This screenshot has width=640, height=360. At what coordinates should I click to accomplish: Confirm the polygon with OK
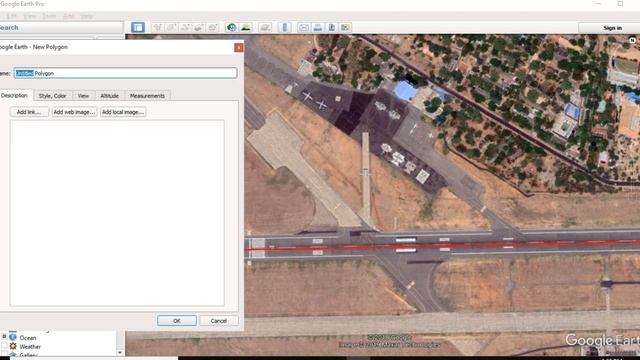point(177,321)
